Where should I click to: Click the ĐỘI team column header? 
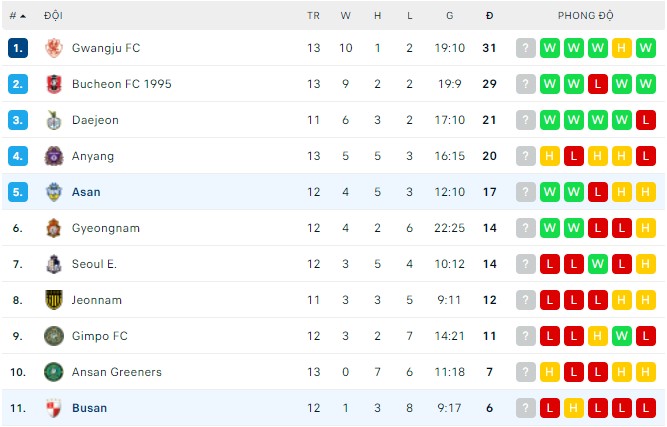pos(54,16)
